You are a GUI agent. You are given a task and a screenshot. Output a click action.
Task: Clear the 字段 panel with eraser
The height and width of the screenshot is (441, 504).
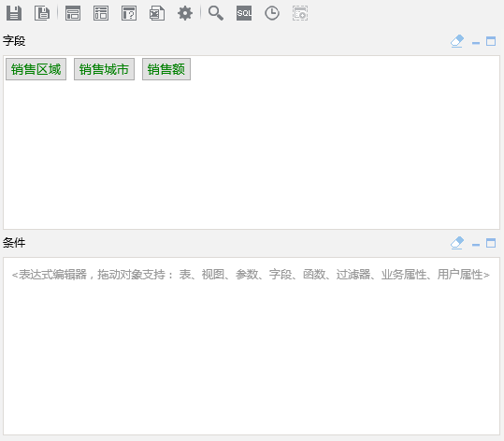[457, 41]
